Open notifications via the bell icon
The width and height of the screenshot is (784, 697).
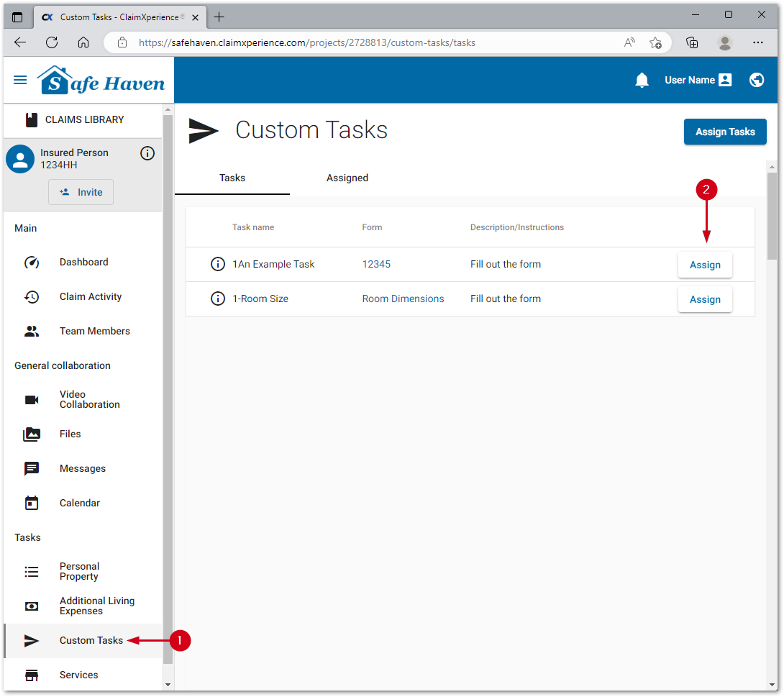click(x=642, y=80)
